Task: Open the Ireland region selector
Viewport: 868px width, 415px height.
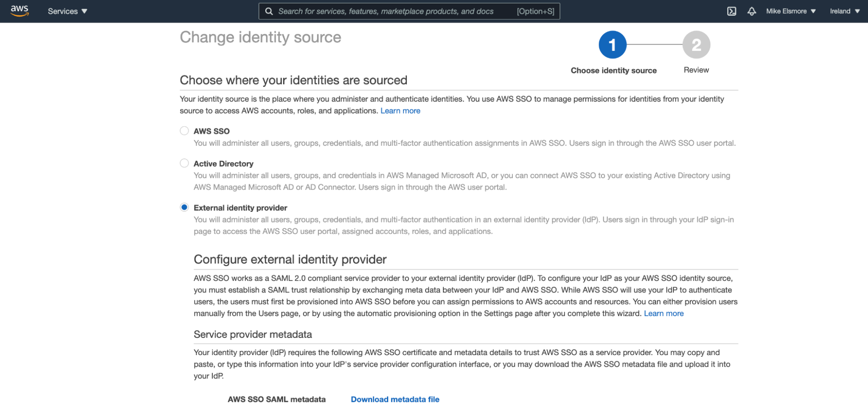Action: (844, 11)
